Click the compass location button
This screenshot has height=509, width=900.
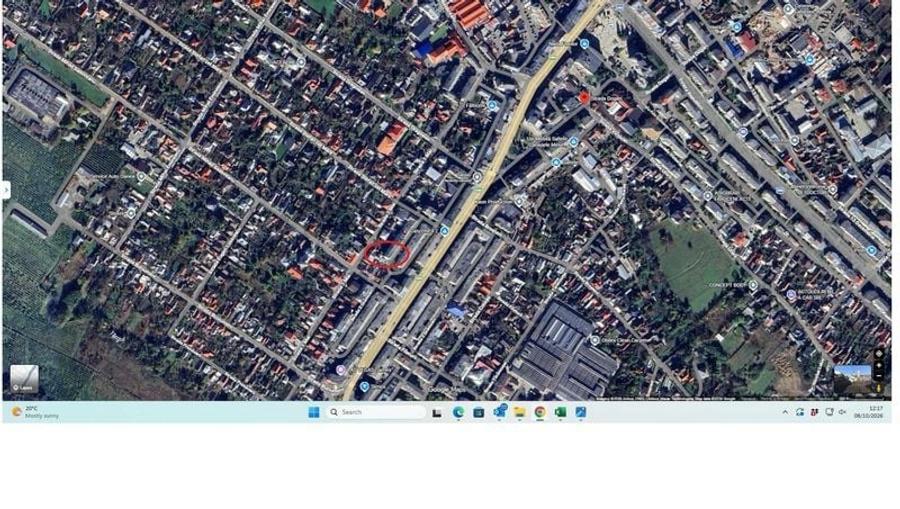coord(879,353)
